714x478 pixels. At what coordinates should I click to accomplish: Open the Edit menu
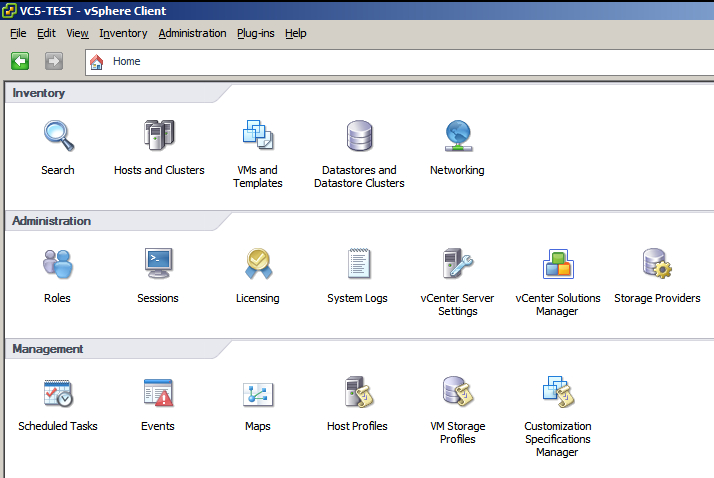[x=46, y=33]
